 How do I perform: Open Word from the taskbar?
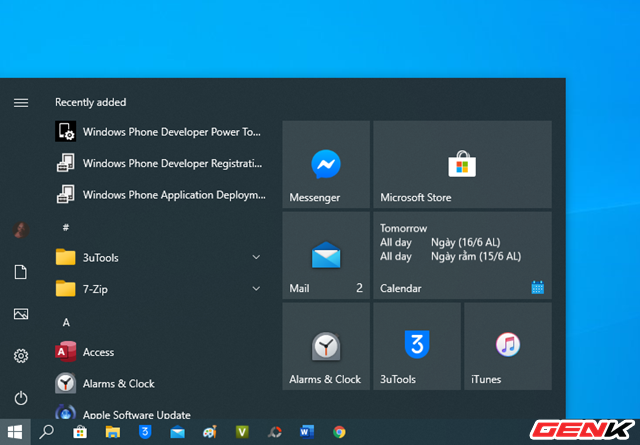click(x=307, y=432)
